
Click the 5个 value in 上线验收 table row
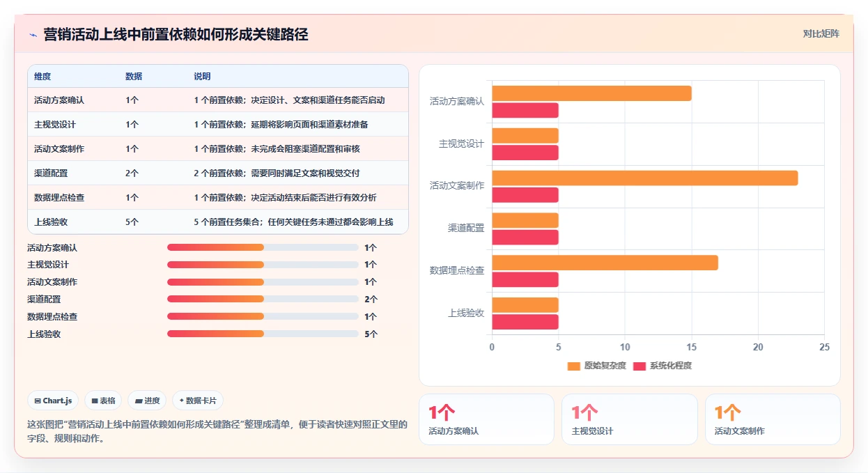click(x=132, y=222)
